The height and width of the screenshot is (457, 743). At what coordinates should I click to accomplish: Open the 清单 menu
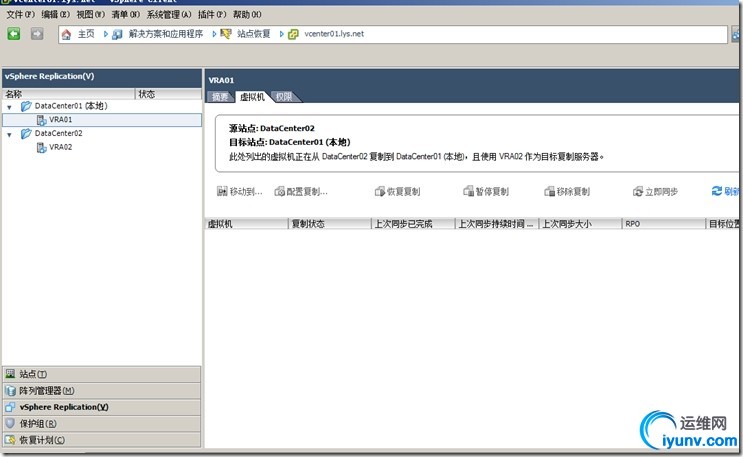pyautogui.click(x=125, y=15)
